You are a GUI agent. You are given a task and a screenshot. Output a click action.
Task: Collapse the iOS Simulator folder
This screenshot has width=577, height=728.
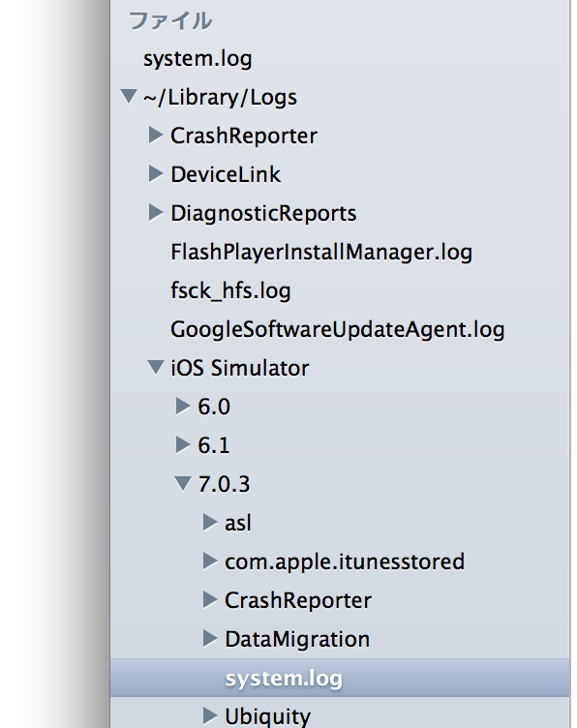156,368
